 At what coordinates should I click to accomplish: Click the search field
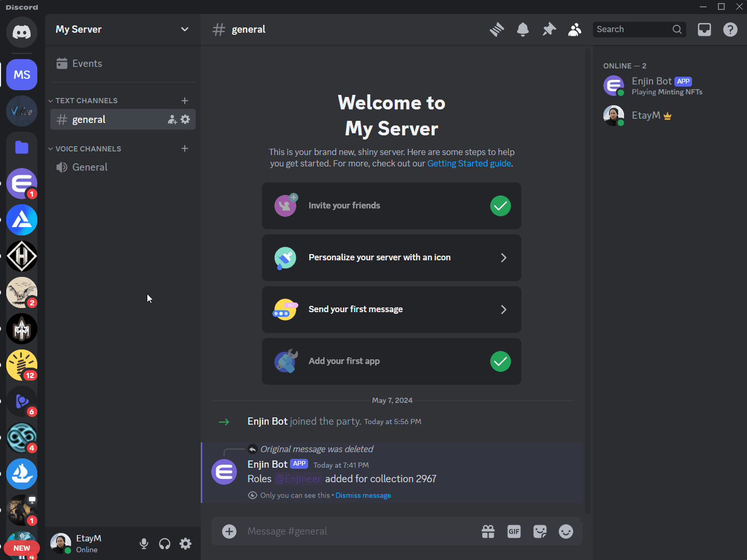click(x=639, y=30)
